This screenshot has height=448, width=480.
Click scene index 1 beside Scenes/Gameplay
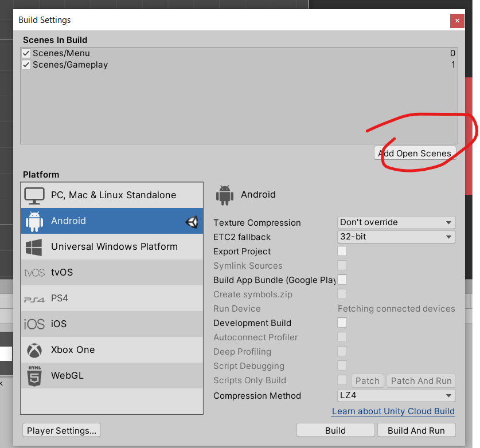pos(454,65)
